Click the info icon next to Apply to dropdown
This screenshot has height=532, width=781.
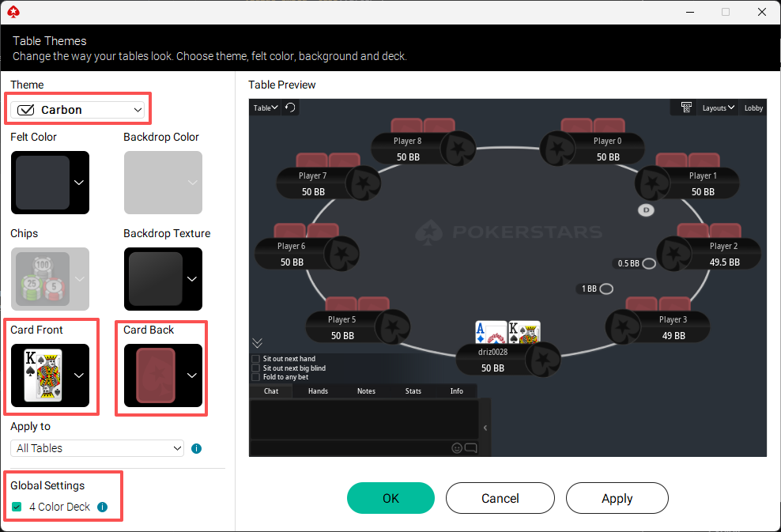point(196,448)
